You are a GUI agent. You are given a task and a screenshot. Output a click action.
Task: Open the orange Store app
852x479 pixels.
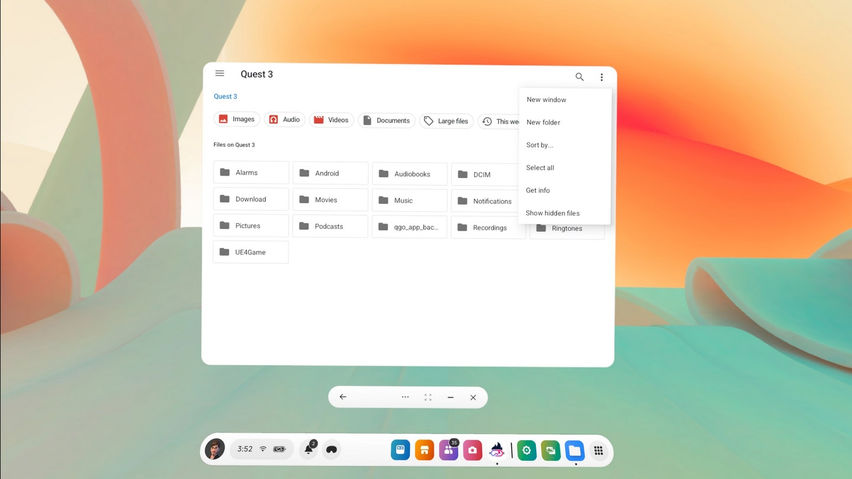click(x=424, y=450)
